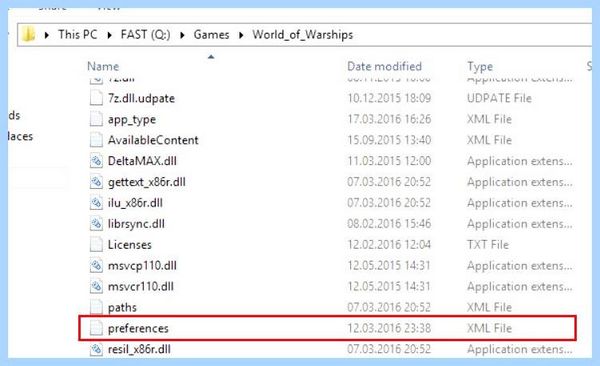Click the gettext_x86r.dll file icon
The width and height of the screenshot is (600, 366).
click(96, 182)
